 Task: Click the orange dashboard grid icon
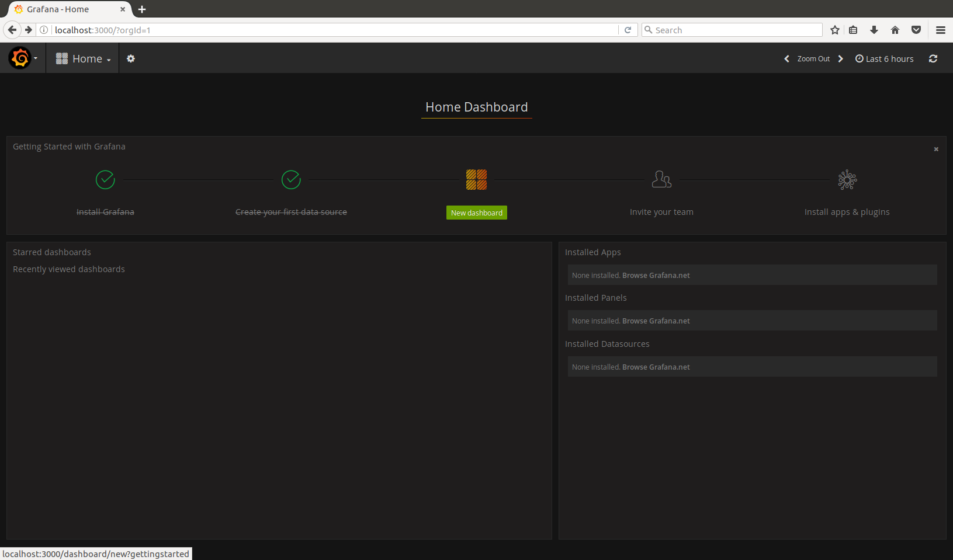click(477, 180)
